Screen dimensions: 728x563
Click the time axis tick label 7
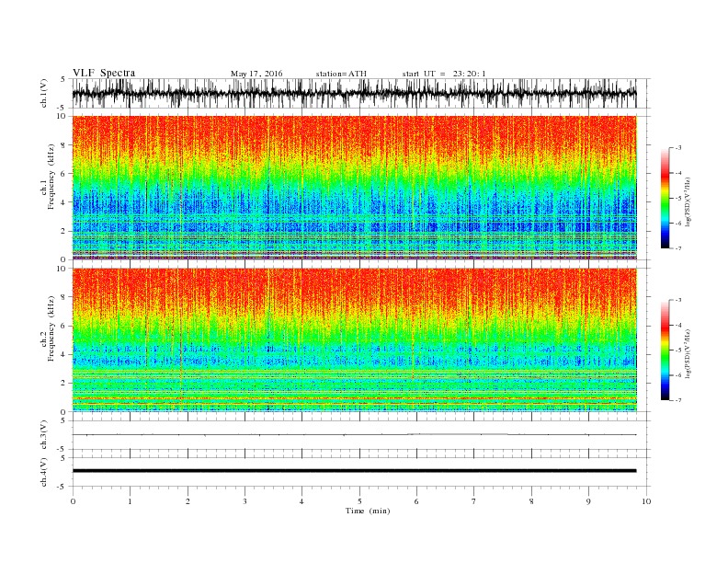474,501
